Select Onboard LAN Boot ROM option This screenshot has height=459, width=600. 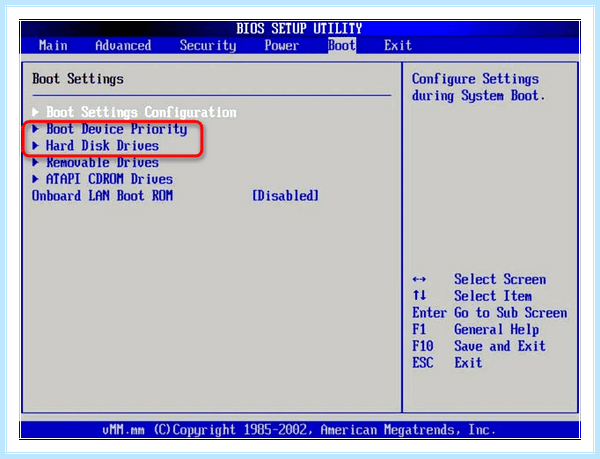pos(102,196)
